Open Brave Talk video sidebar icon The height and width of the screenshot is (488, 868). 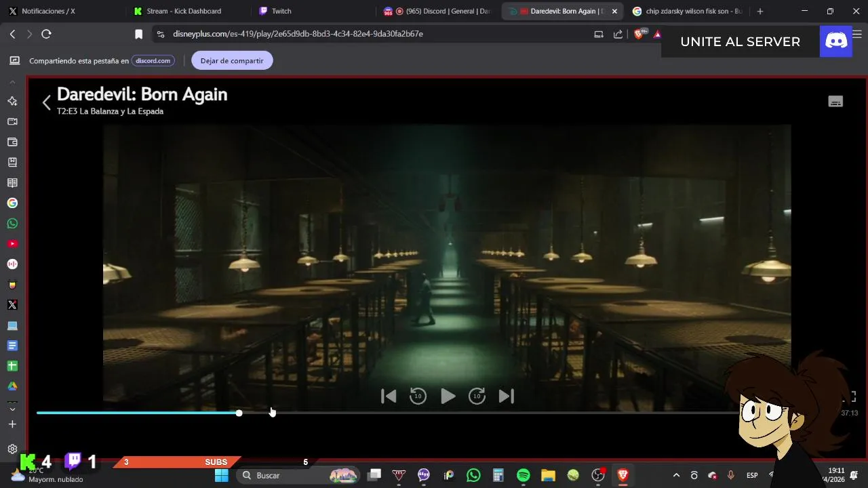pyautogui.click(x=12, y=121)
